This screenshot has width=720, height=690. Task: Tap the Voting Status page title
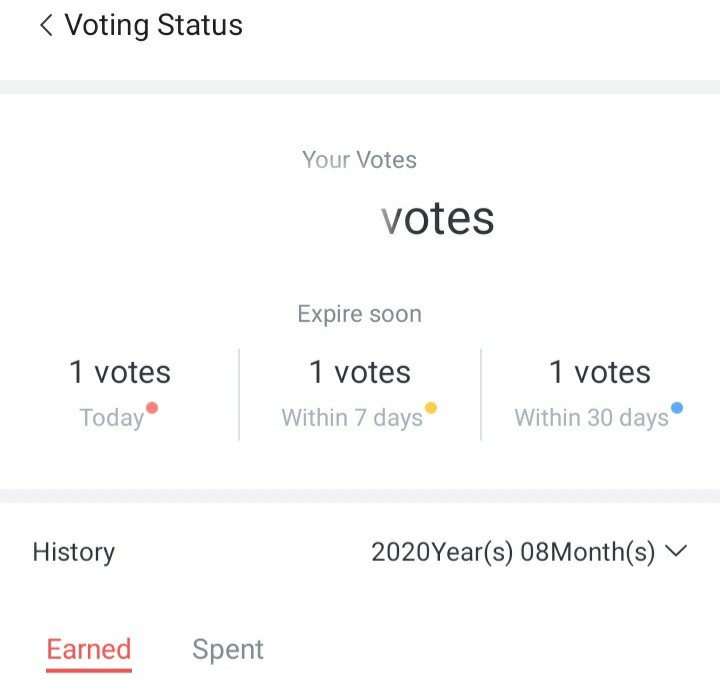coord(154,25)
